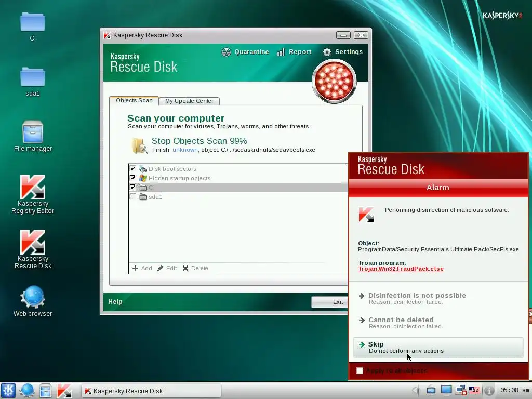Launch web browser from taskbar
The width and height of the screenshot is (532, 399).
pyautogui.click(x=26, y=391)
